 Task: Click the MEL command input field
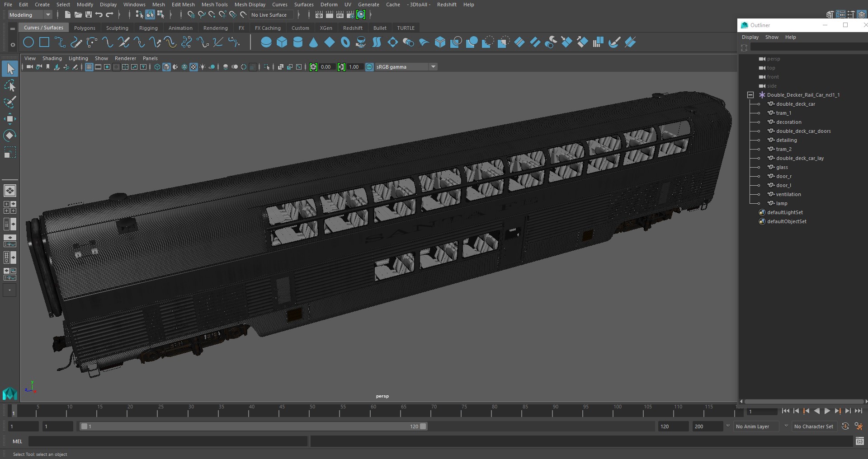(x=168, y=441)
